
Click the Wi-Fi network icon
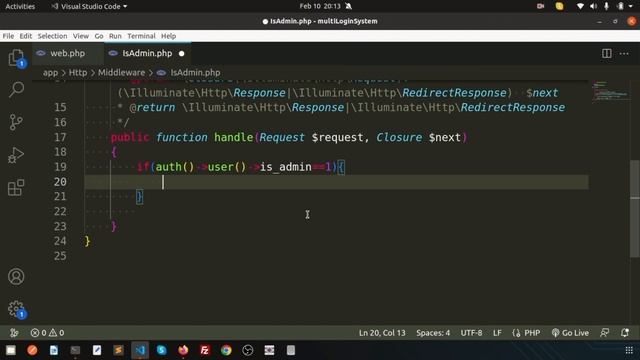[x=580, y=6]
